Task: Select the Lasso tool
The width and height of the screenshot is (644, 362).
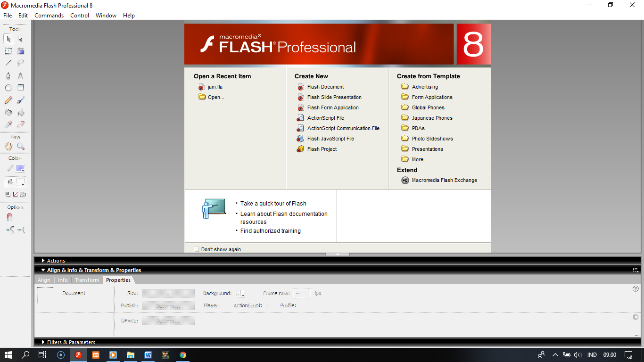Action: tap(21, 63)
